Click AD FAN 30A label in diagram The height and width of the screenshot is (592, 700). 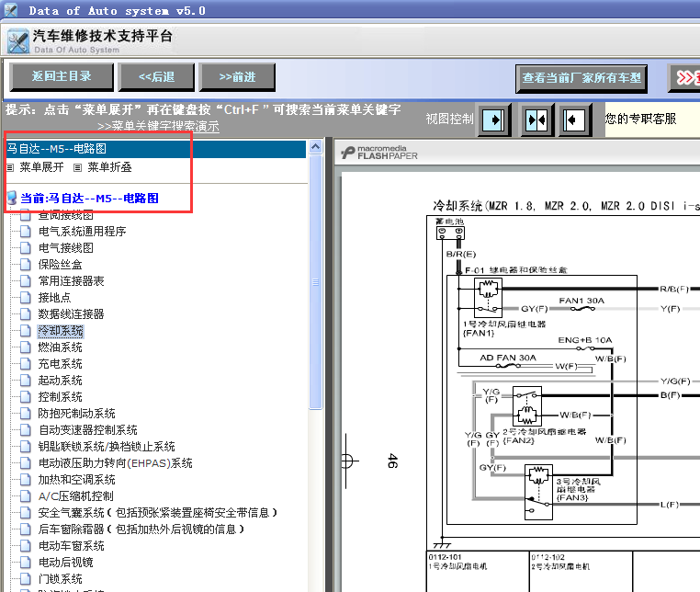508,358
